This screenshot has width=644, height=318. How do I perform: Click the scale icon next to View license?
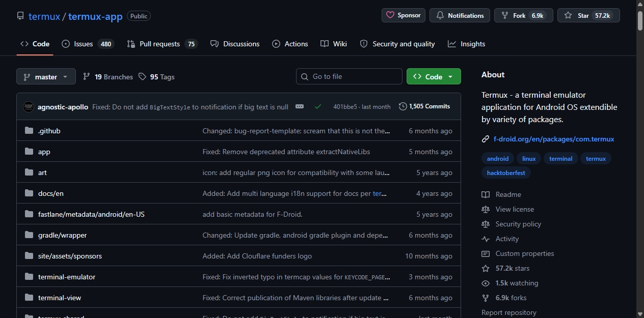486,209
